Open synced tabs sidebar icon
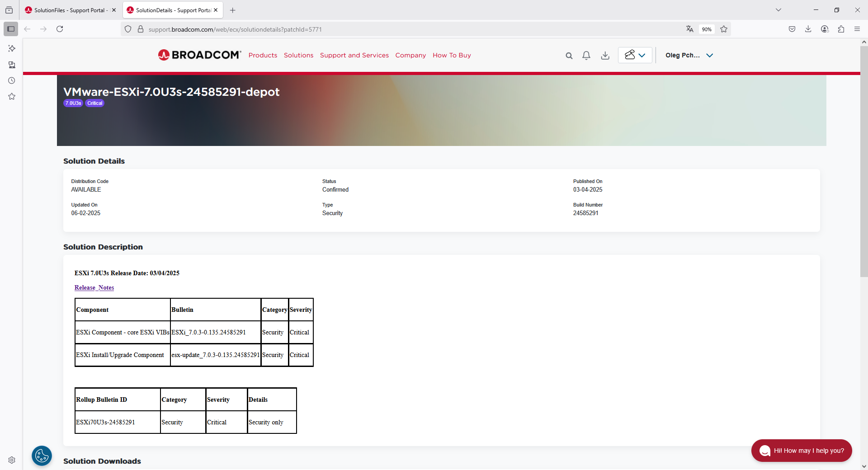 click(x=12, y=65)
